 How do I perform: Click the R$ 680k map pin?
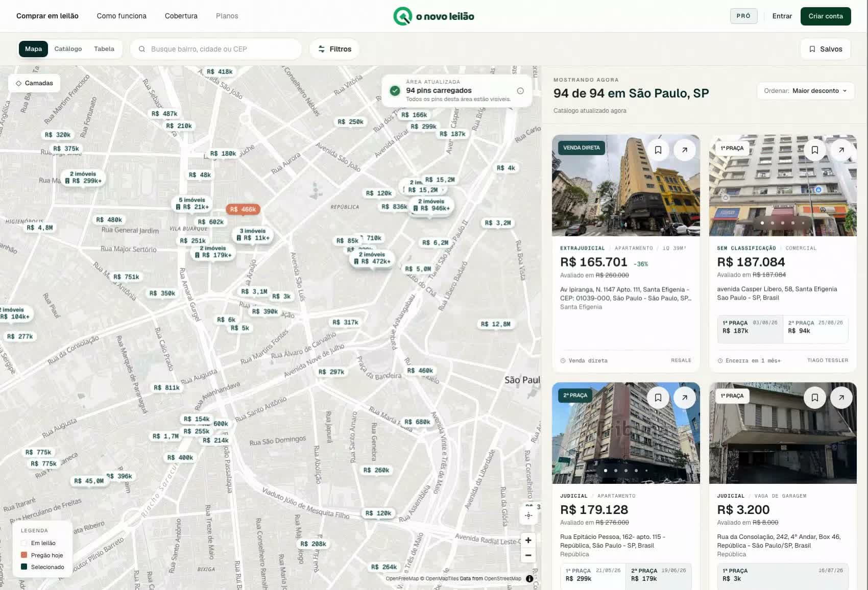(x=417, y=422)
